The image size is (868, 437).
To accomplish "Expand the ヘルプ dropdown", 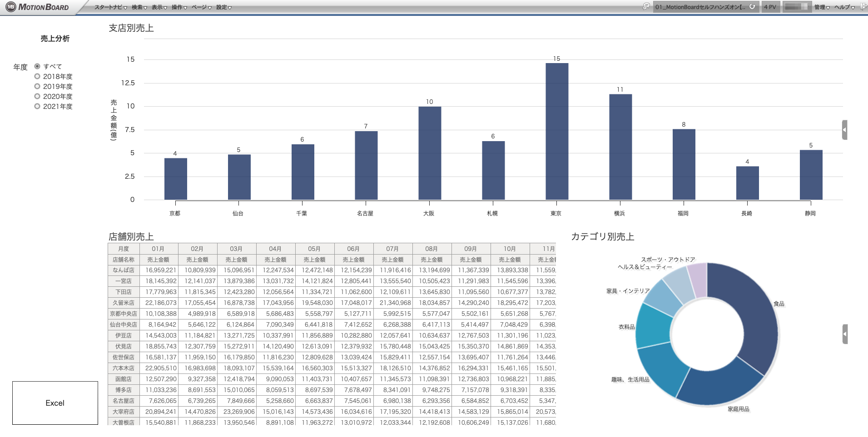I will (844, 7).
